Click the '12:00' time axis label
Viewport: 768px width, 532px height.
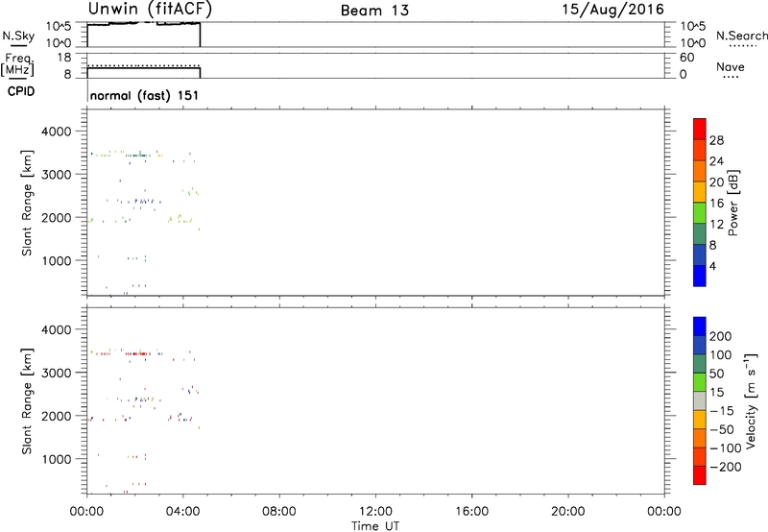(375, 512)
